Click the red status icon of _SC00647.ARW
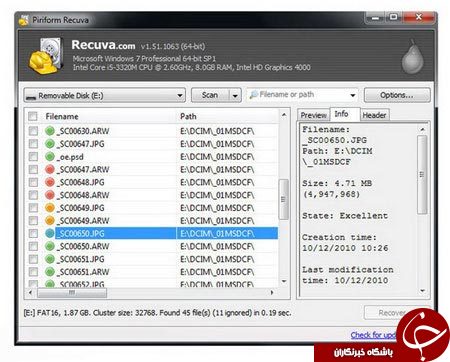The width and height of the screenshot is (450, 362). click(x=50, y=169)
